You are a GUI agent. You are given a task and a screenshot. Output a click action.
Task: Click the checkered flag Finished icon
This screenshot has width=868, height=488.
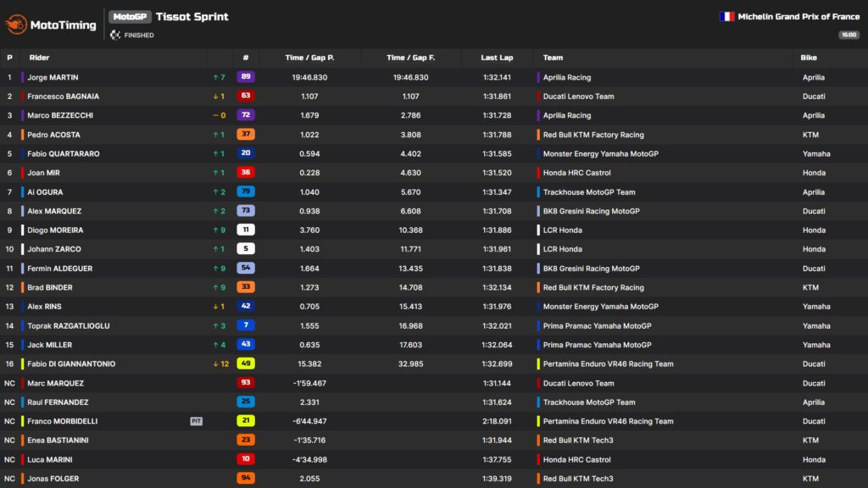pyautogui.click(x=115, y=35)
